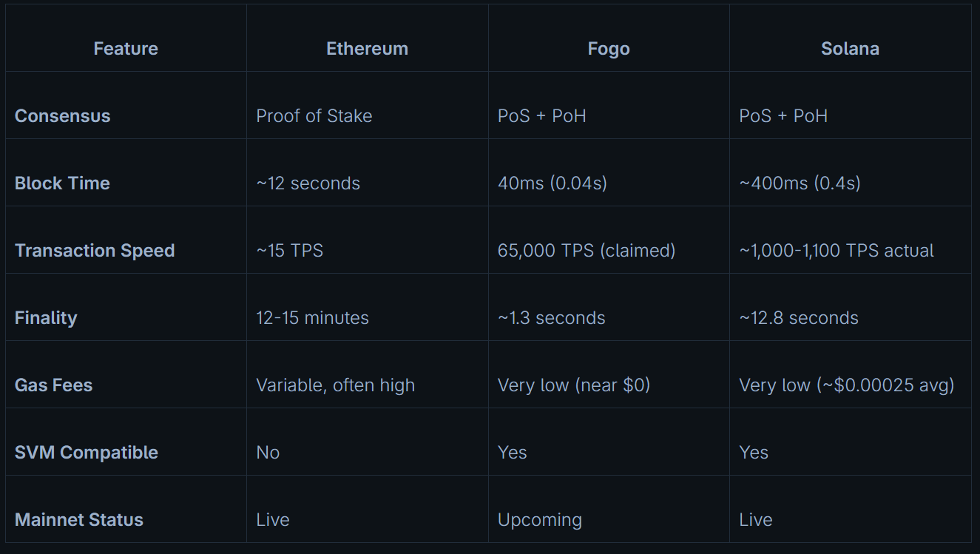Click the Finality row label
Image resolution: width=980 pixels, height=554 pixels.
click(46, 318)
